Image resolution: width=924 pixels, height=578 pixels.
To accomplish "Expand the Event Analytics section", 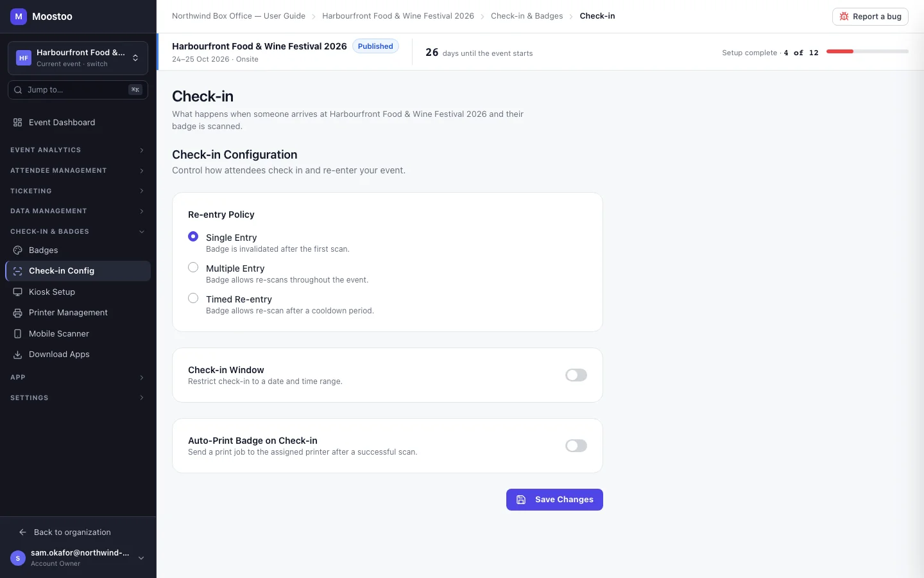I will pos(78,150).
